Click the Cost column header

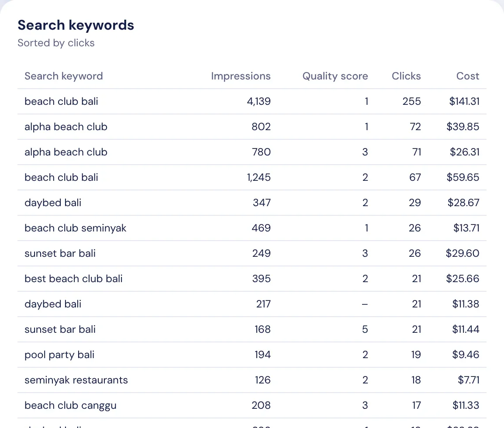[468, 76]
